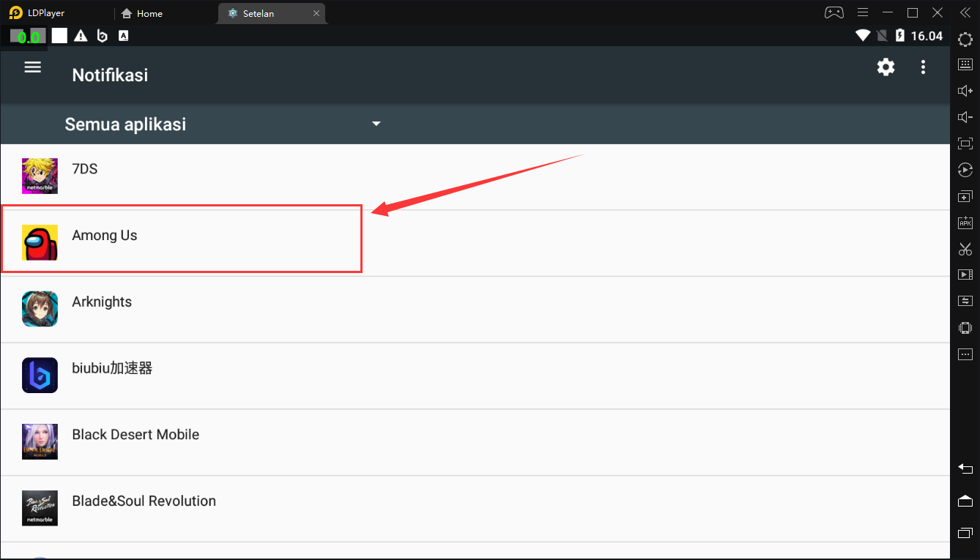The height and width of the screenshot is (560, 980).
Task: Collapse the sidebar with double chevron
Action: [x=965, y=12]
